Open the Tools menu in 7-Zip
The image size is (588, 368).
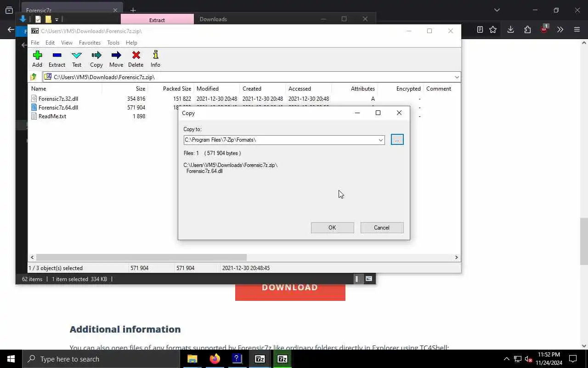113,42
